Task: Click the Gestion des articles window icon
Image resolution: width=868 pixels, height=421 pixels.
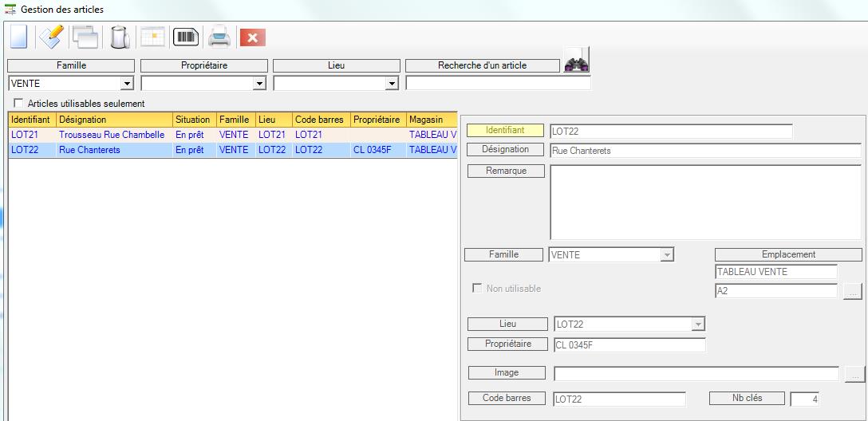Action: point(10,10)
